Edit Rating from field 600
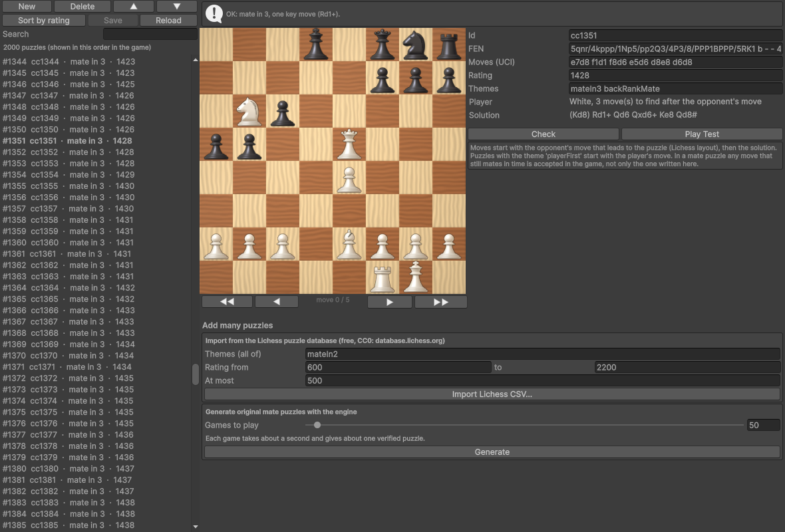 click(x=398, y=367)
